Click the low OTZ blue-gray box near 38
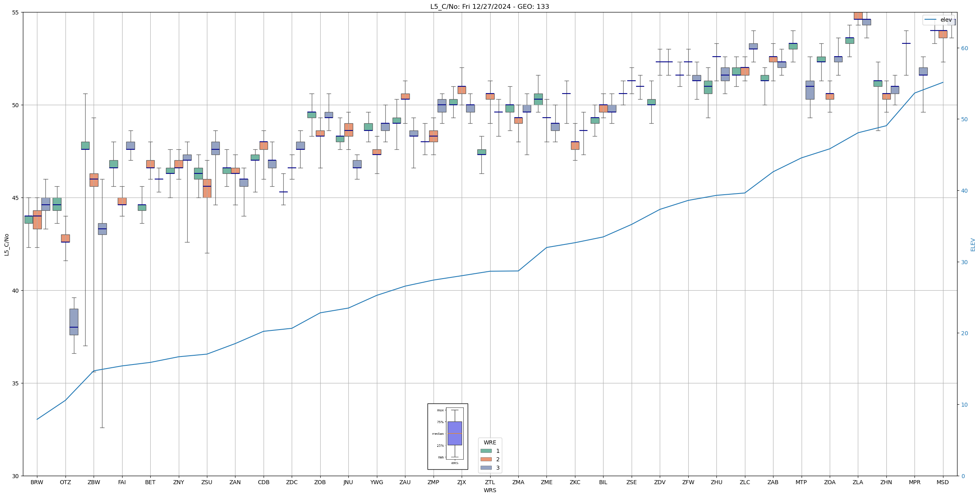This screenshot has height=497, width=980. [74, 322]
